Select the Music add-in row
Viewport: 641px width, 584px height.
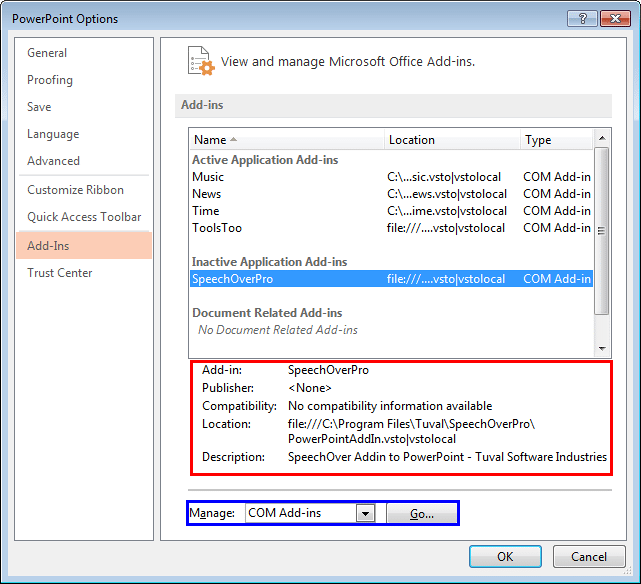tap(391, 177)
